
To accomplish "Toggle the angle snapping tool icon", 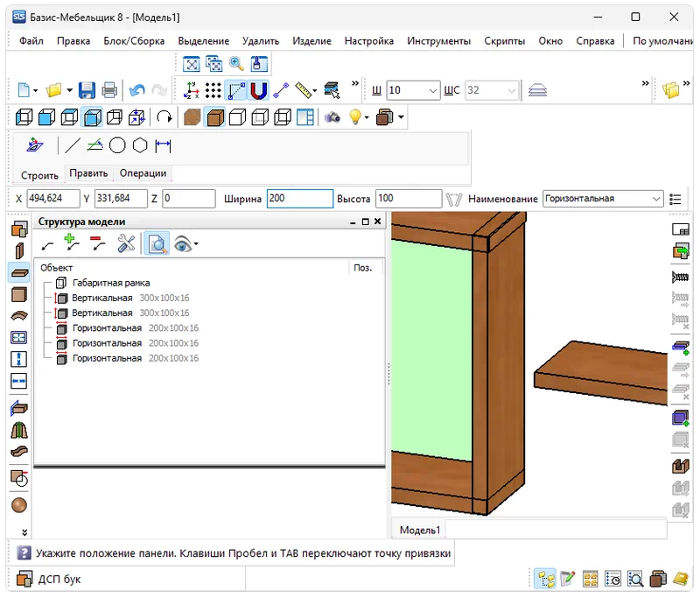I will [x=235, y=90].
